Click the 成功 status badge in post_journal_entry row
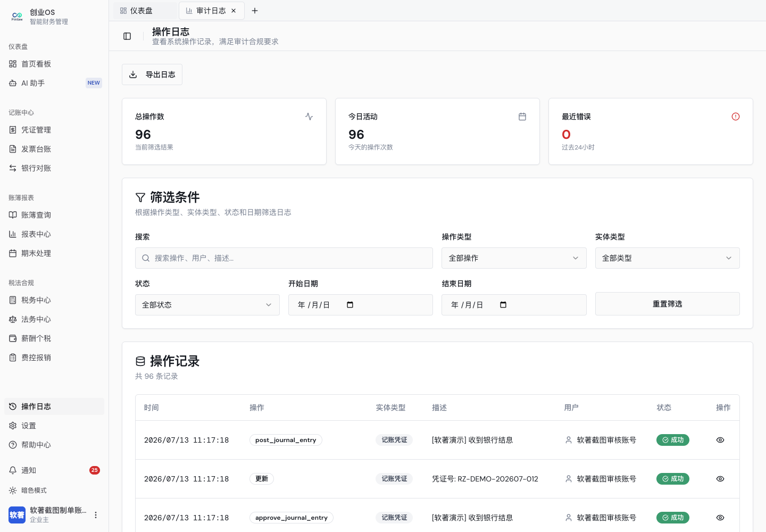Viewport: 766px width, 532px height. pos(673,440)
